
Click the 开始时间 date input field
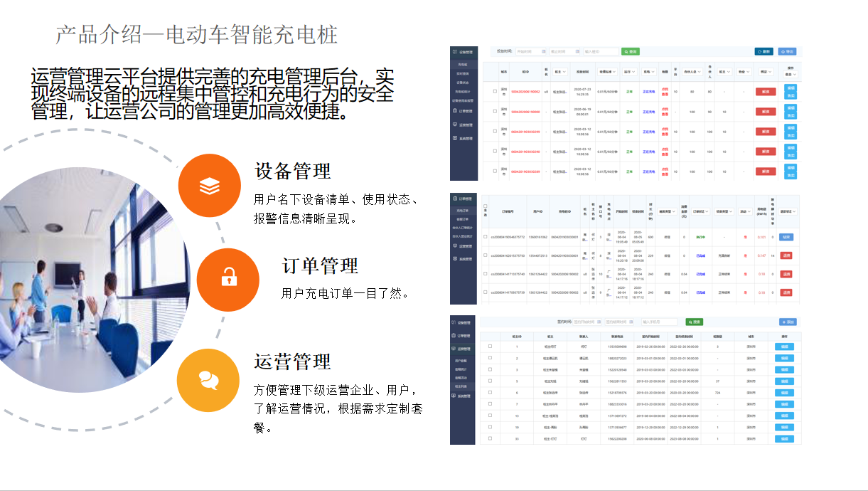[x=530, y=52]
